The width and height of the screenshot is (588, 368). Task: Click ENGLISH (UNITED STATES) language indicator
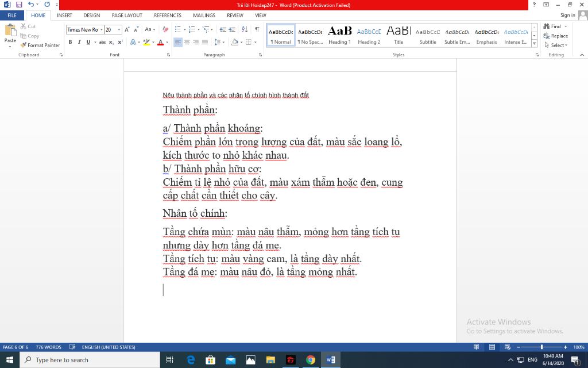(x=109, y=347)
